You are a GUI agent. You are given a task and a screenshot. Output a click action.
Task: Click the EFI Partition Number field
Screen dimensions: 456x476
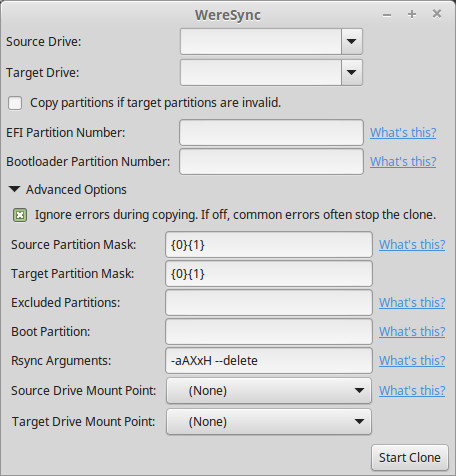tap(271, 133)
